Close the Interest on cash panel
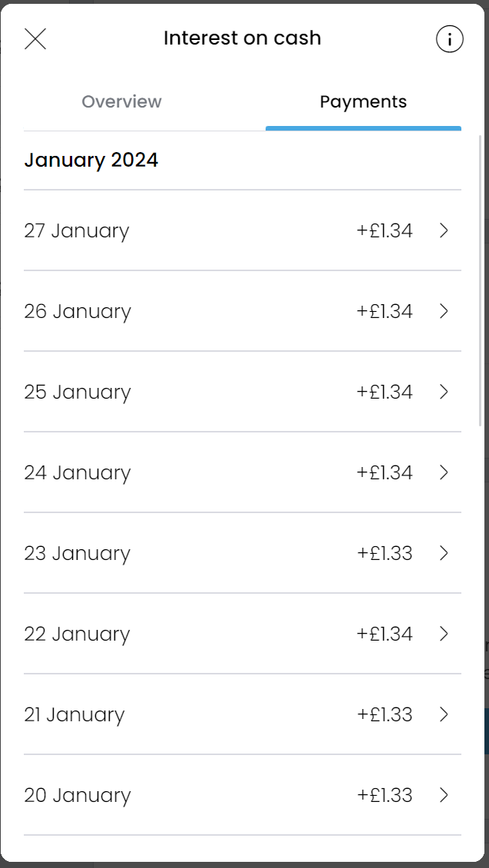This screenshot has height=868, width=489. click(x=35, y=38)
